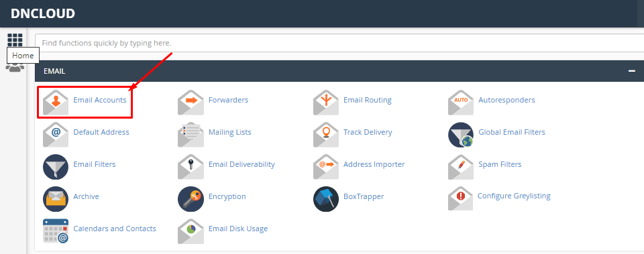The width and height of the screenshot is (644, 254).
Task: Open the Configure Greylisting link
Action: (x=514, y=196)
